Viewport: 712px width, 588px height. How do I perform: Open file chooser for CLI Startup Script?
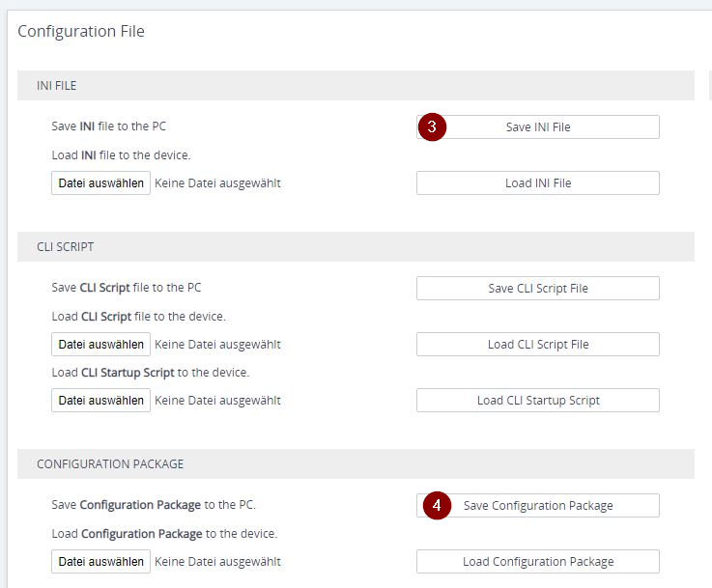click(100, 401)
